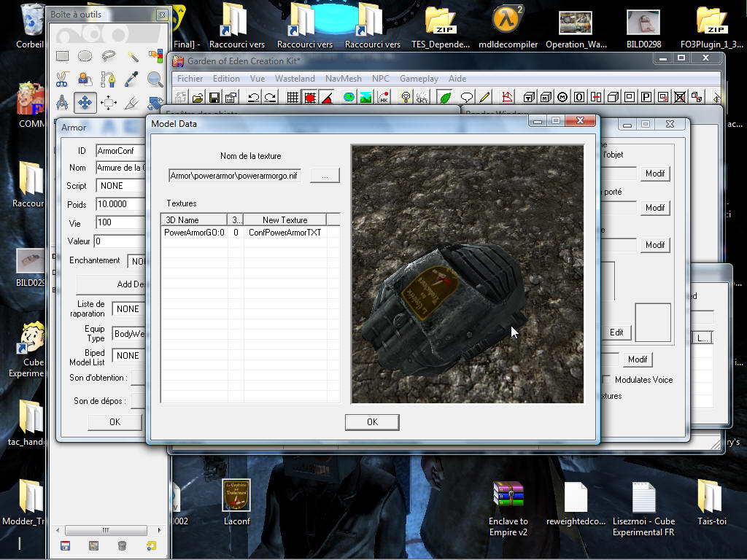Select the GIMP Move tool
Image resolution: width=747 pixels, height=560 pixels.
coord(85,102)
